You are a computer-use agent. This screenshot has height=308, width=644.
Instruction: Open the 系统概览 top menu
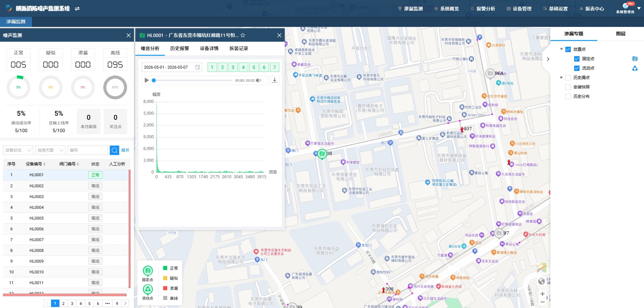[447, 9]
